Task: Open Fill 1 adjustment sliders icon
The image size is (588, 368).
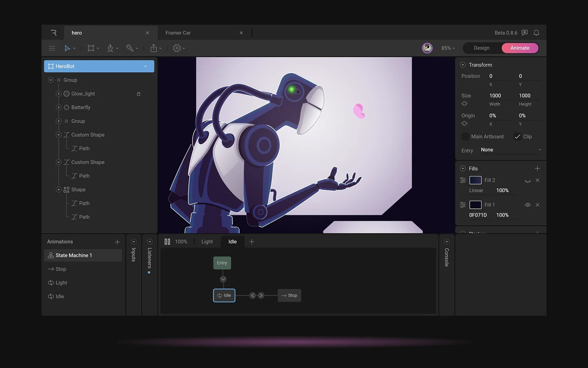Action: coord(463,205)
